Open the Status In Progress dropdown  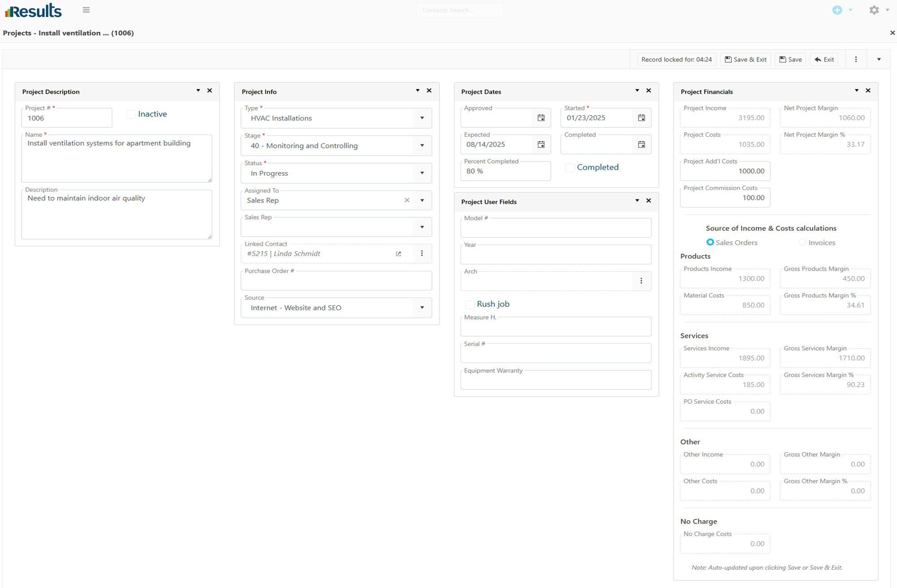(x=422, y=173)
